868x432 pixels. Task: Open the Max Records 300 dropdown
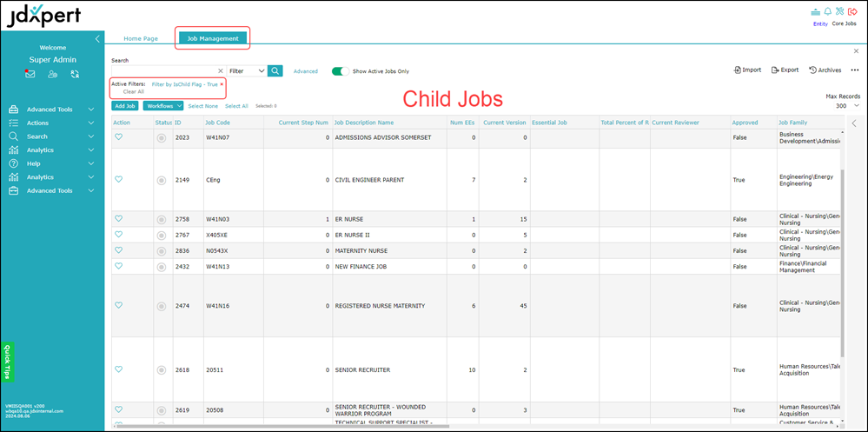(848, 105)
